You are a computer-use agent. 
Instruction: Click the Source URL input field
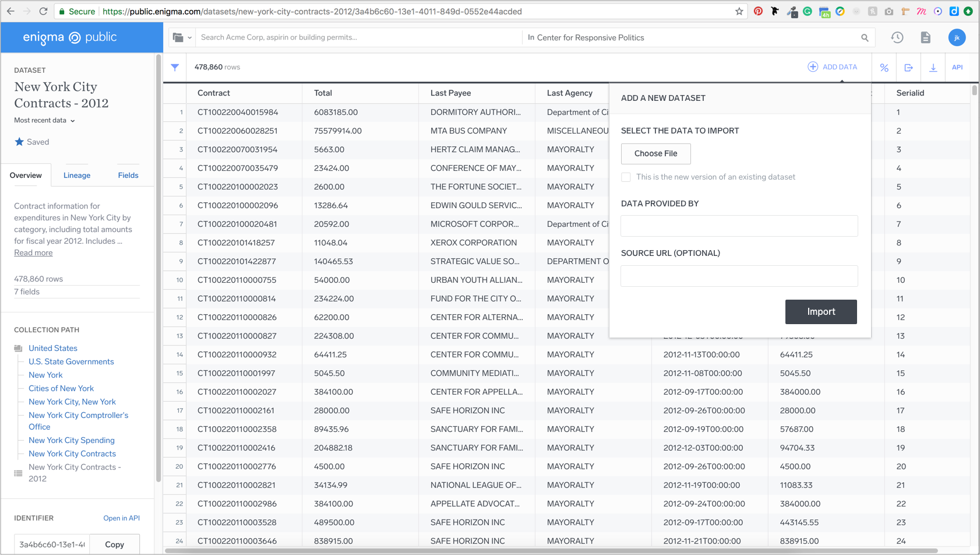pos(739,276)
